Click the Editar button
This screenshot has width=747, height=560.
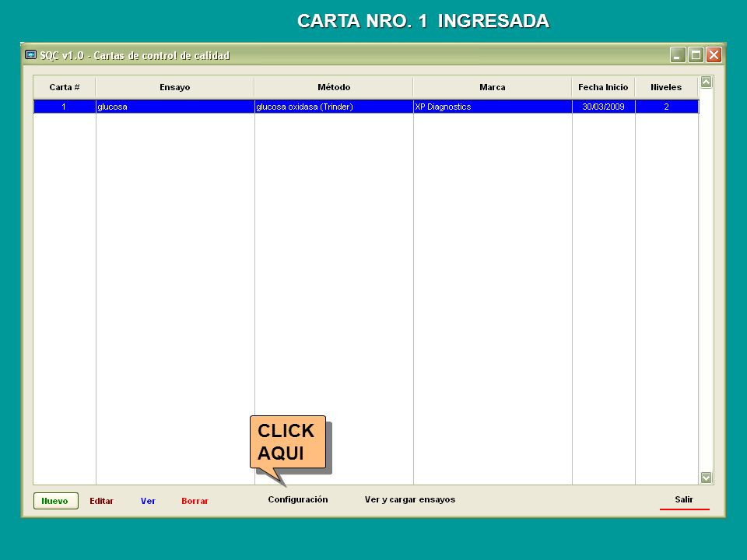(x=101, y=500)
